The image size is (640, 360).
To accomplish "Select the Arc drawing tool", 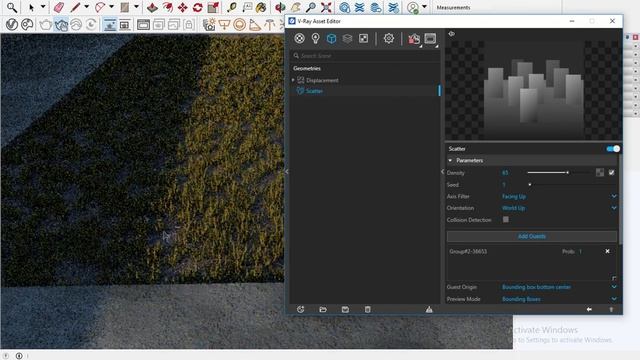I will click(100, 7).
